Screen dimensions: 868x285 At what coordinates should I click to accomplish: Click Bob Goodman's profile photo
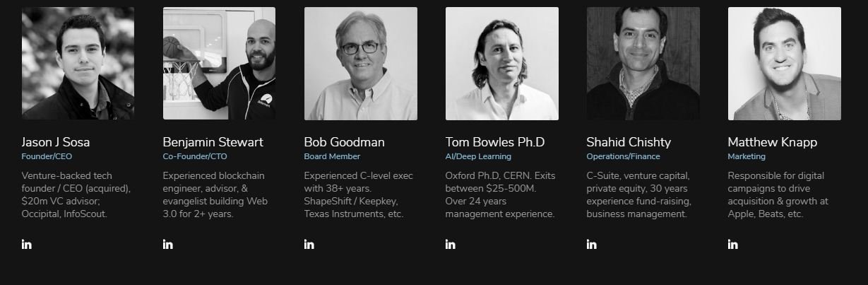tap(360, 64)
